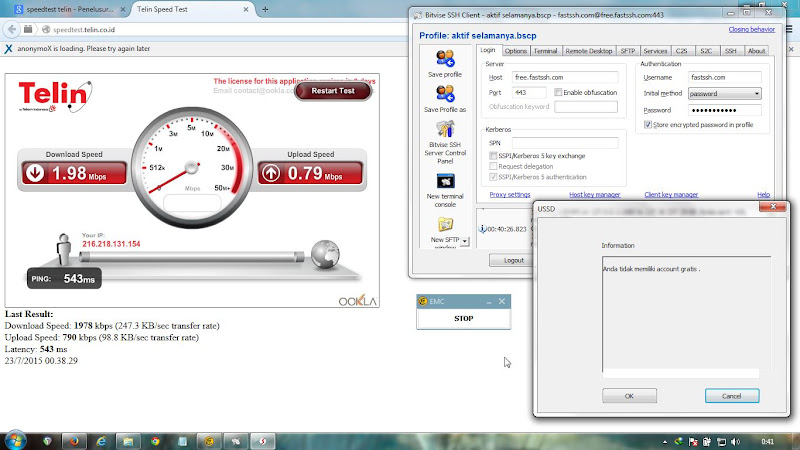Click the Upload Speed arrow icon
The image size is (800, 450).
pos(271,173)
